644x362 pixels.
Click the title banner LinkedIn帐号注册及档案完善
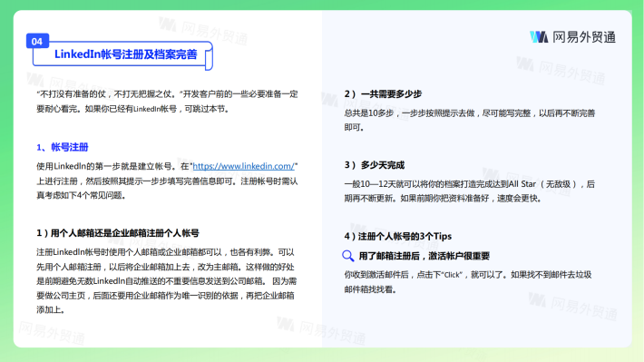pos(122,55)
